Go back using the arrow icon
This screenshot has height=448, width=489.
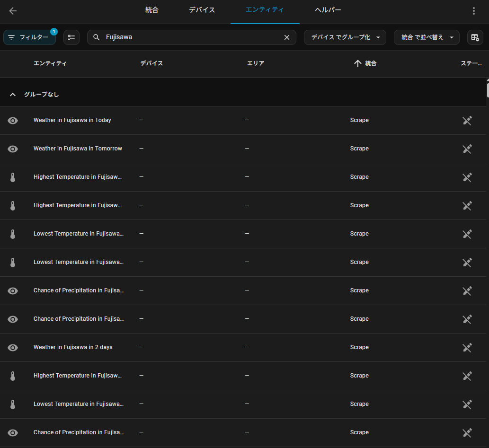tap(13, 11)
